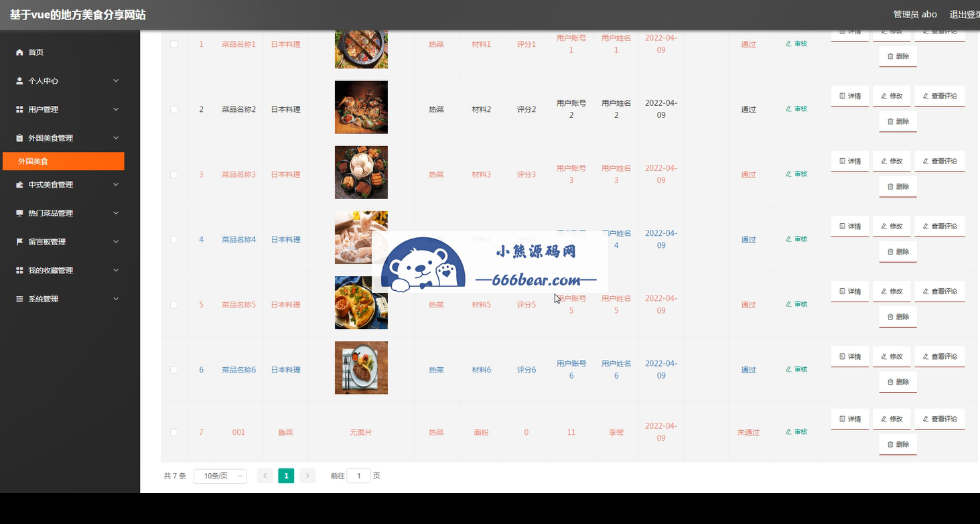The image size is (980, 524).
Task: Click the 李密 name cell
Action: (616, 432)
